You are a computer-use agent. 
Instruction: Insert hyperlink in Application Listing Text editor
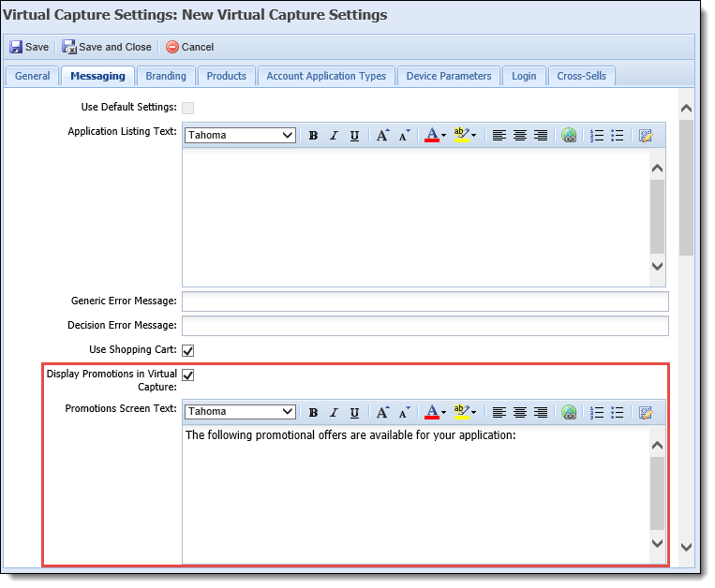click(x=569, y=135)
